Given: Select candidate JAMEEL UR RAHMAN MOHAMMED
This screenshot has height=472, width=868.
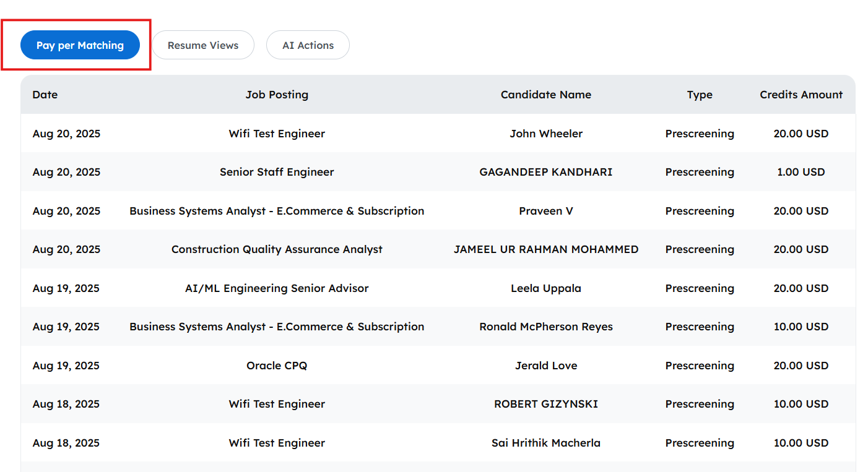Looking at the screenshot, I should click(x=545, y=249).
